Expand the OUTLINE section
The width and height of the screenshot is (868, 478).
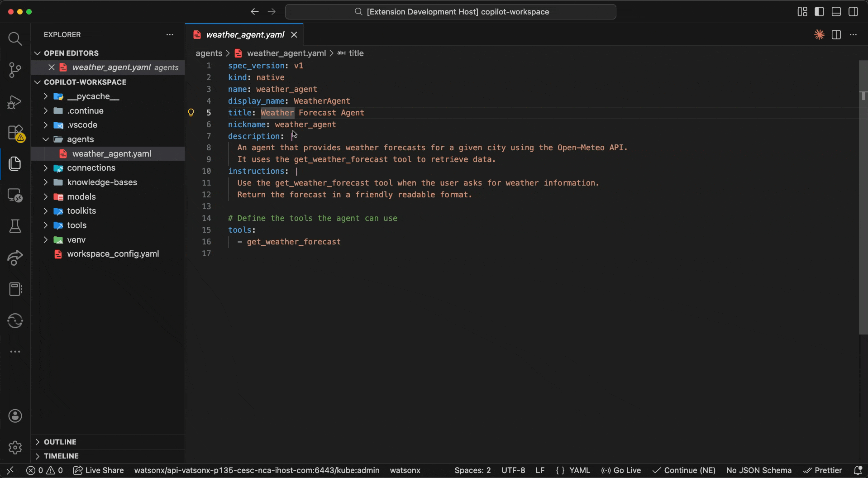coord(60,442)
